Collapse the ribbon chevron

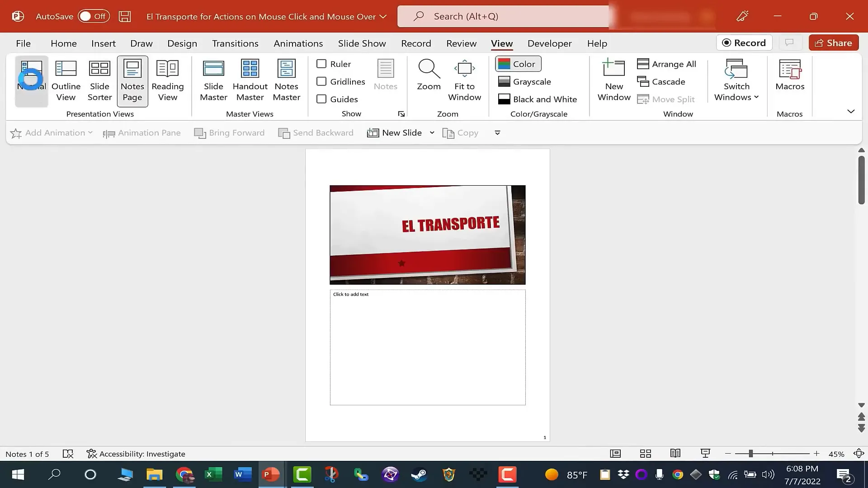[x=851, y=111]
